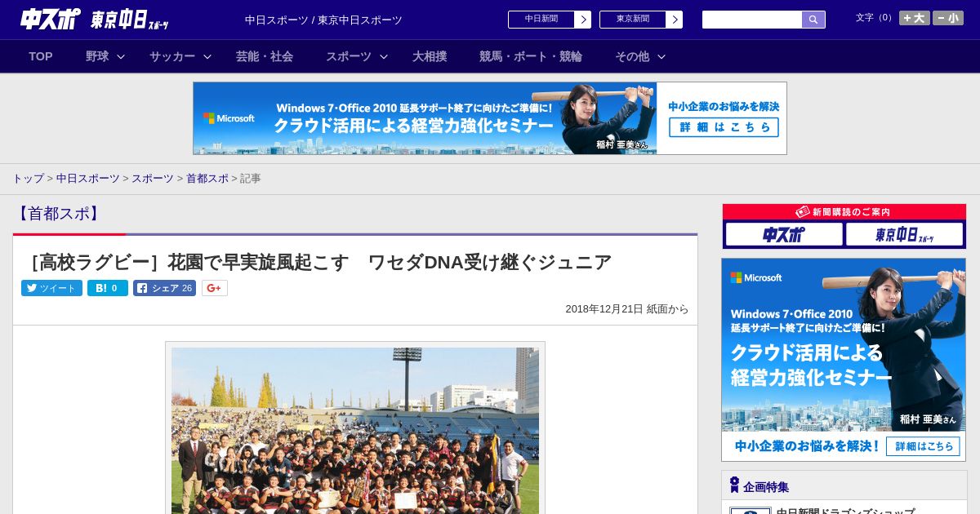The image size is (980, 514).
Task: Click 詳細はこちら in sidebar ad
Action: [924, 446]
